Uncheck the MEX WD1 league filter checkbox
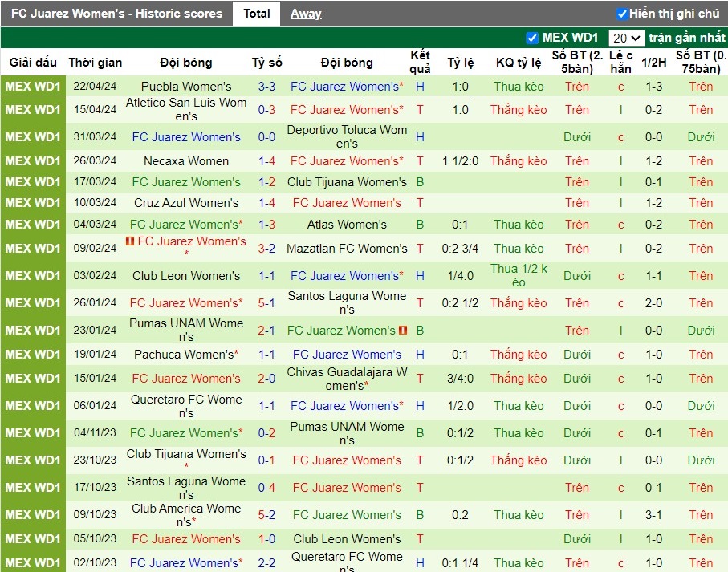 point(532,38)
